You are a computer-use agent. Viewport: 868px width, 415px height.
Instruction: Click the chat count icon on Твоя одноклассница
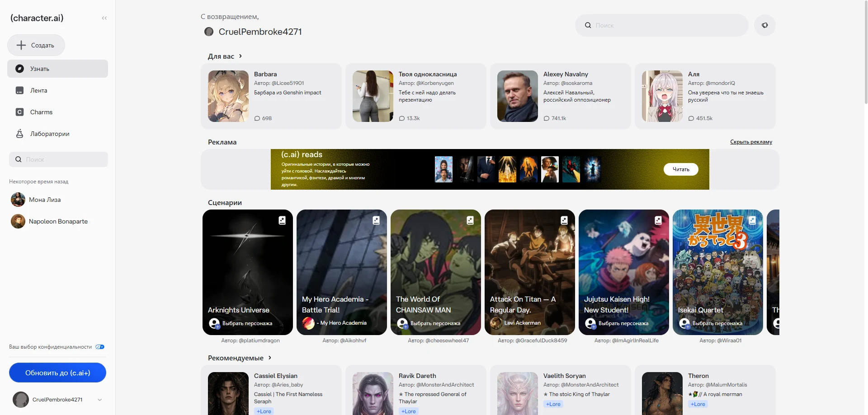pos(402,118)
